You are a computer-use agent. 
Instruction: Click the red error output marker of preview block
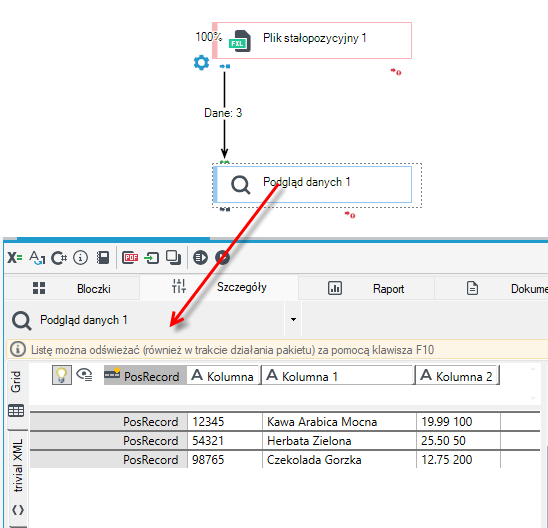pyautogui.click(x=350, y=215)
